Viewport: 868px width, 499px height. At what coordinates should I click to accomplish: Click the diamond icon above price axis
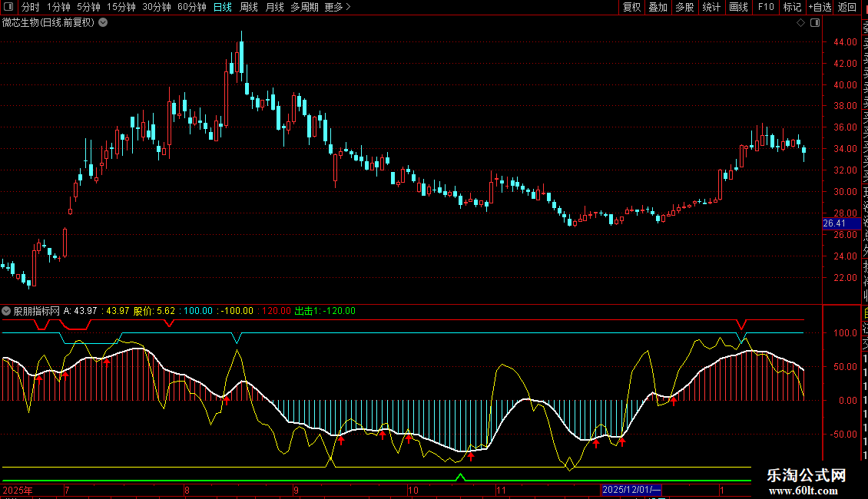(800, 23)
